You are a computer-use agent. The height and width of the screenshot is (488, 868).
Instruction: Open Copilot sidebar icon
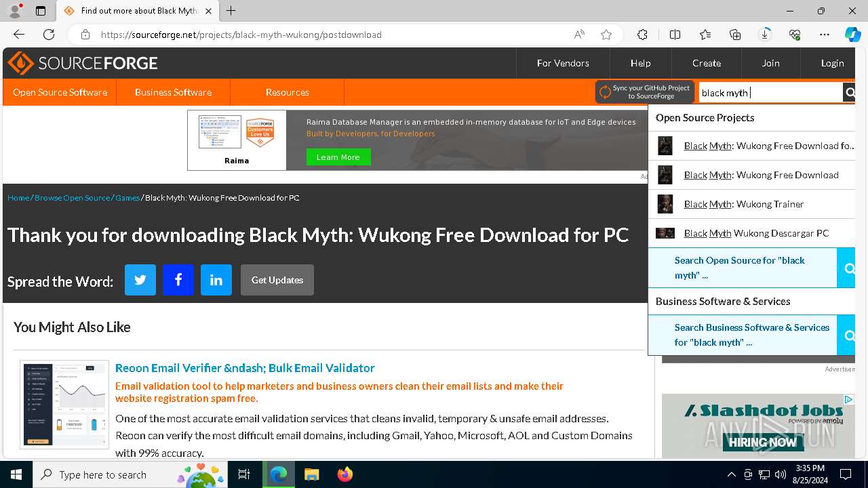pyautogui.click(x=852, y=35)
